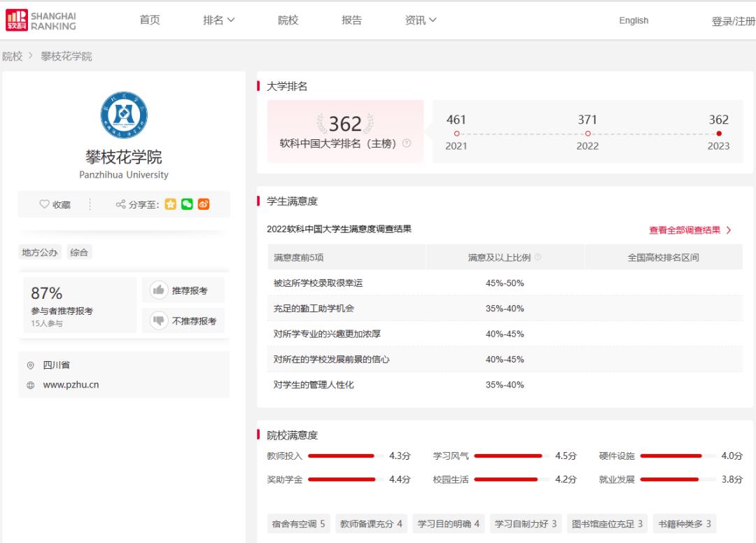
Task: Click the 2023 ranking timeline point
Action: pyautogui.click(x=719, y=134)
